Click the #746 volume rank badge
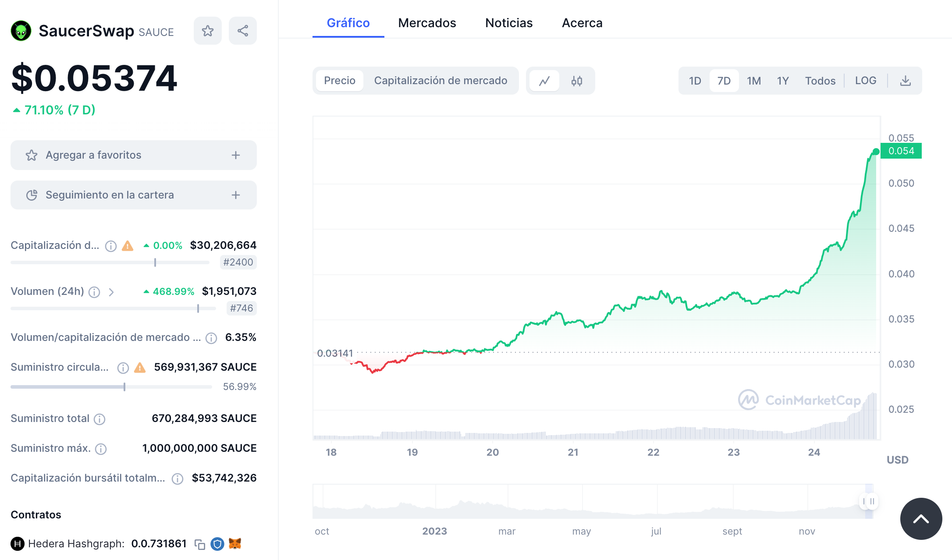The image size is (952, 560). 242,308
